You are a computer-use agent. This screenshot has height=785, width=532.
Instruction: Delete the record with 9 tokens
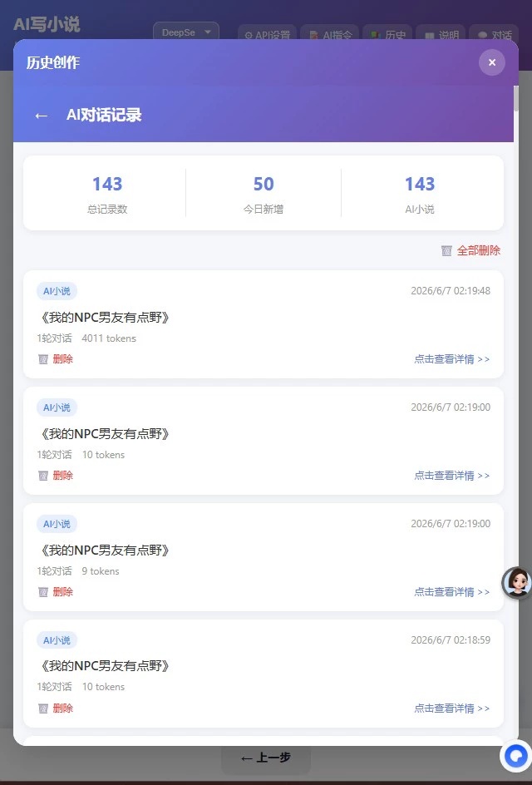(x=56, y=592)
